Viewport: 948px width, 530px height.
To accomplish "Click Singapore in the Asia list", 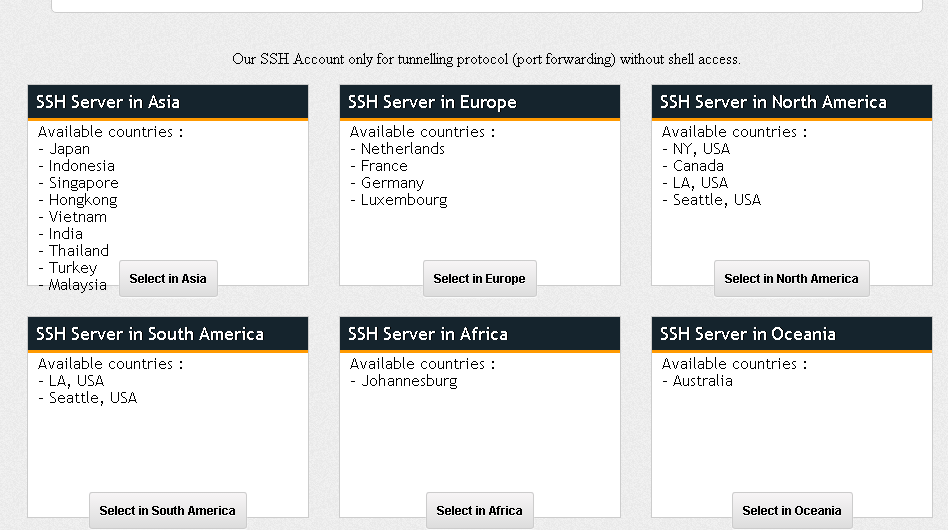I will point(83,183).
